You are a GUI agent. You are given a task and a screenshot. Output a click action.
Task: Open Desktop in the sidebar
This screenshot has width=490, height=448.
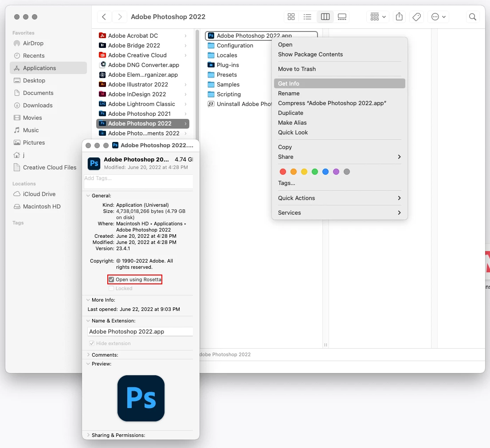(48, 80)
